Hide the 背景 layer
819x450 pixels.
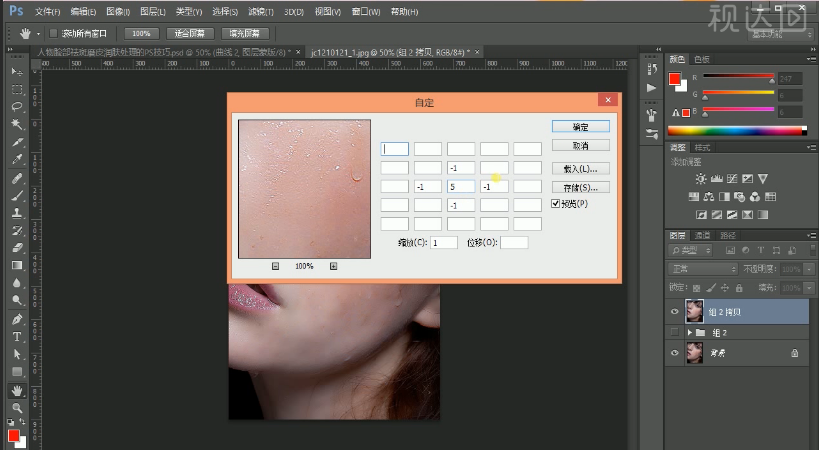(x=675, y=353)
